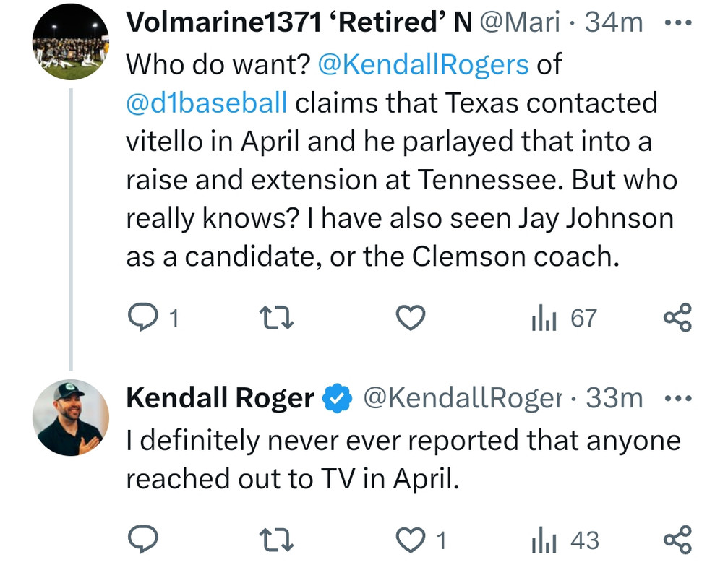View analytics showing 67 views
The height and width of the screenshot is (578, 728).
pos(564,318)
